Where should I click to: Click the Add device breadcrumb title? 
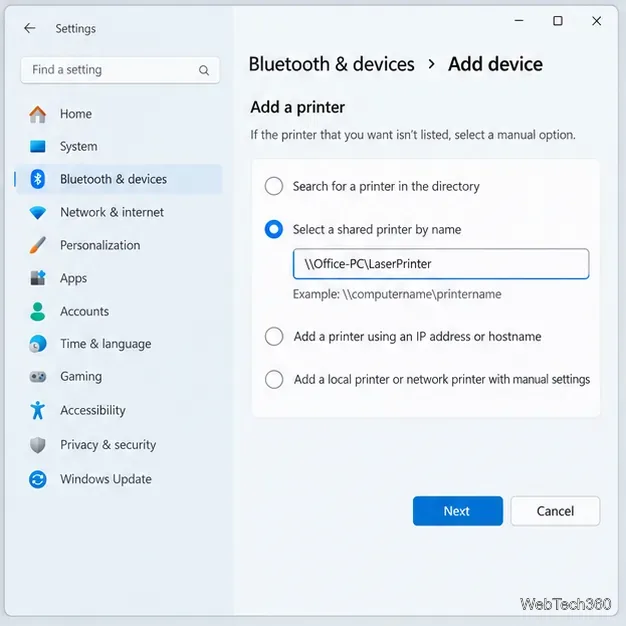point(495,64)
